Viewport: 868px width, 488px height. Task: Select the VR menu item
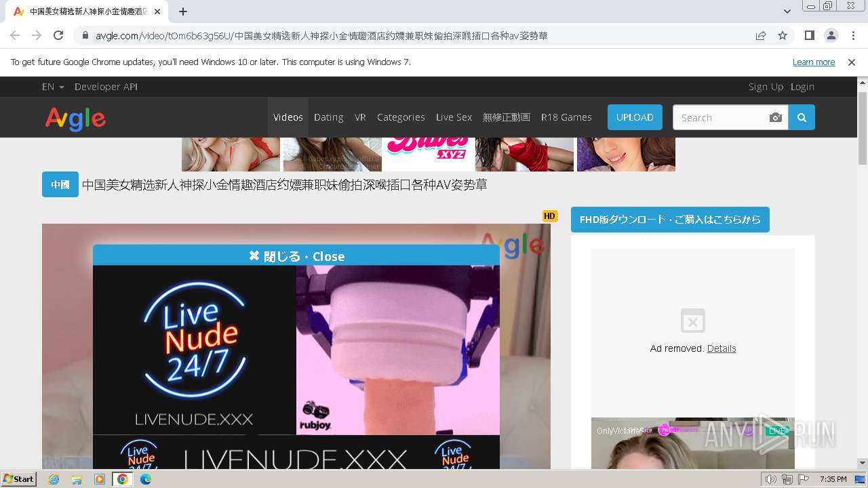pyautogui.click(x=360, y=117)
